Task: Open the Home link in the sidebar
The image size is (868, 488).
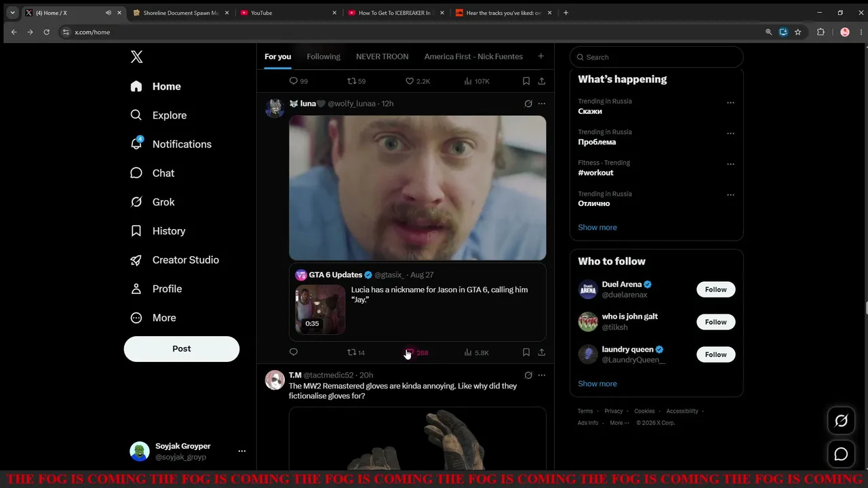Action: [156, 86]
